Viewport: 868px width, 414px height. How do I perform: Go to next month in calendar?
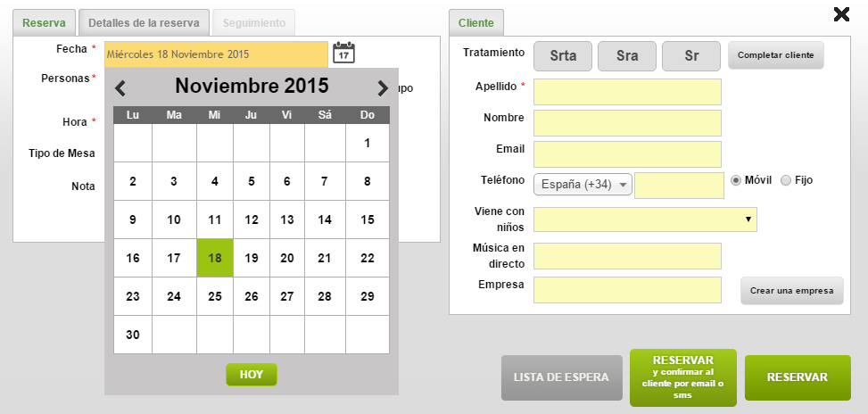click(383, 88)
